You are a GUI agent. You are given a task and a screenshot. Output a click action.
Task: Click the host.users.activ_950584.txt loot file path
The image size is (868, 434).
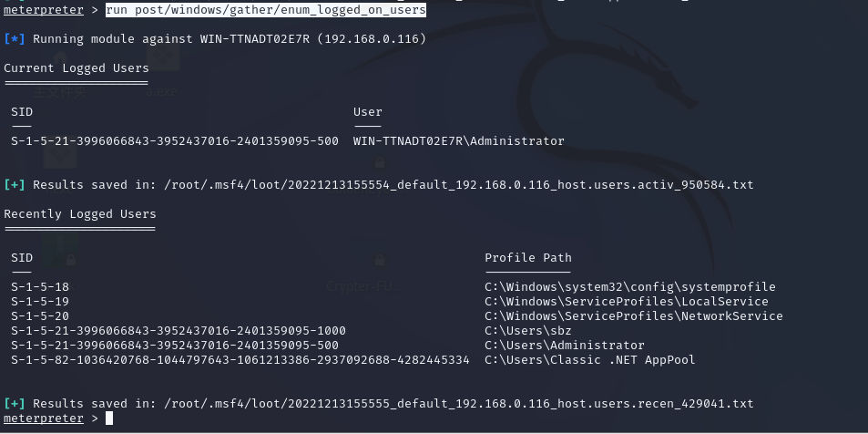[x=459, y=185]
